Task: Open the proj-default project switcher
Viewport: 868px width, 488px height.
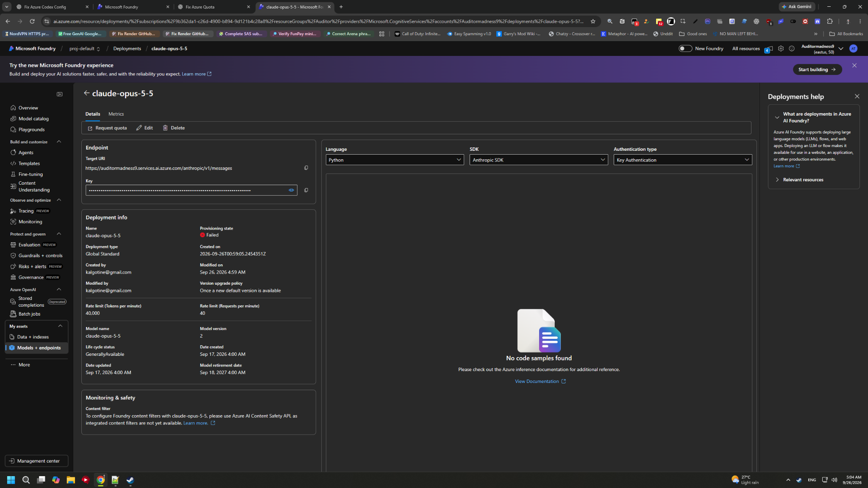Action: click(85, 49)
